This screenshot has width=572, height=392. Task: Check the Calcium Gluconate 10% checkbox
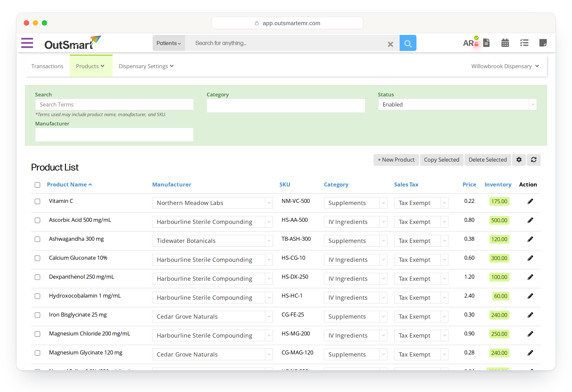[x=37, y=258]
